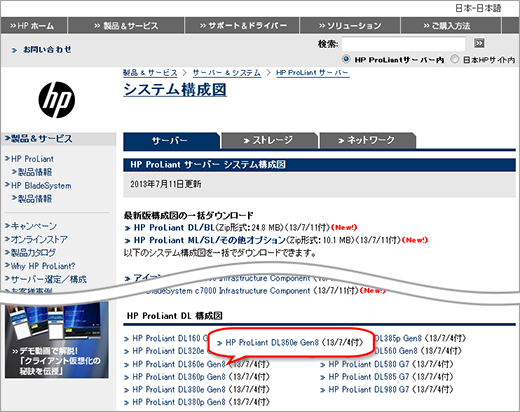Open サポート&ドライバー navigation item
Viewport: 520px width, 412px height.
pyautogui.click(x=243, y=26)
